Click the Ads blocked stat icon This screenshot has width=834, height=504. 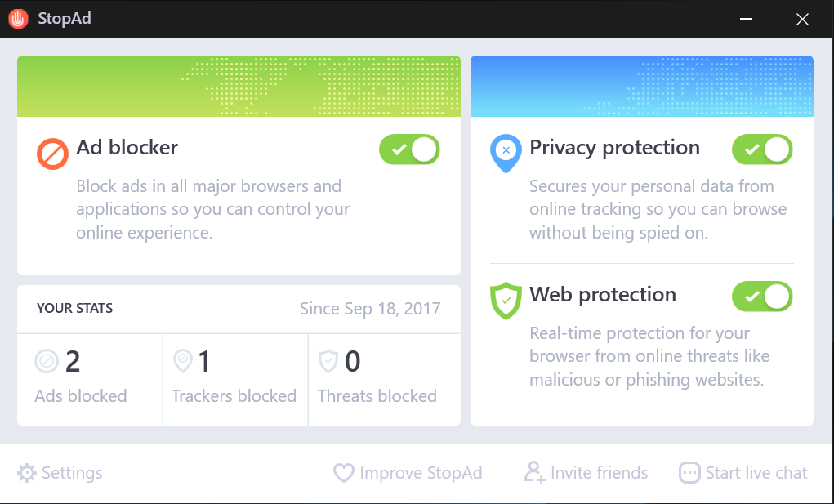[x=47, y=361]
